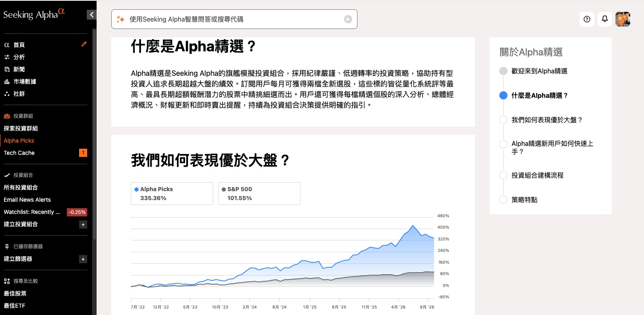
Task: Open 社群 menu item
Action: click(x=19, y=94)
